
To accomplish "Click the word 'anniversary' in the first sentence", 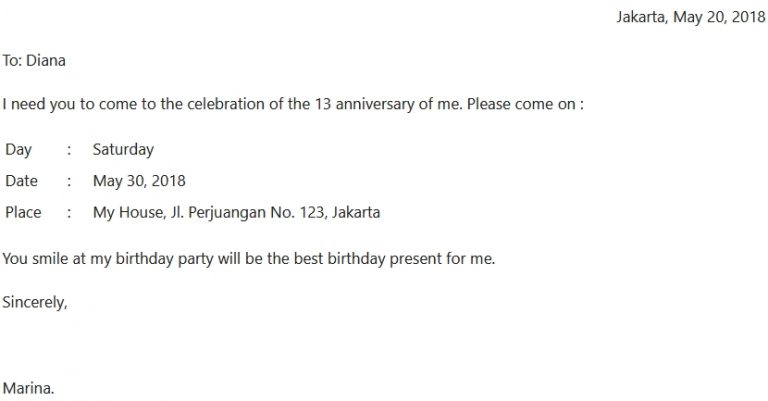I will click(375, 104).
